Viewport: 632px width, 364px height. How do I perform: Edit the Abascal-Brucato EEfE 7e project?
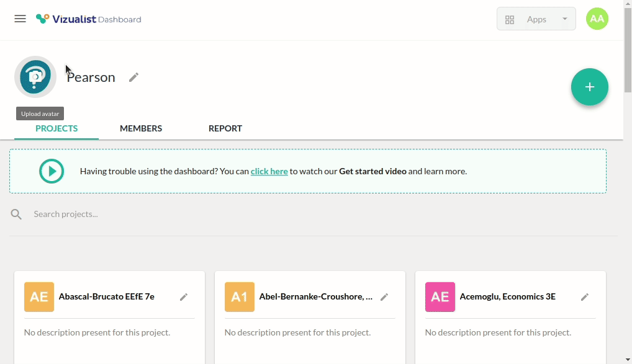tap(184, 297)
